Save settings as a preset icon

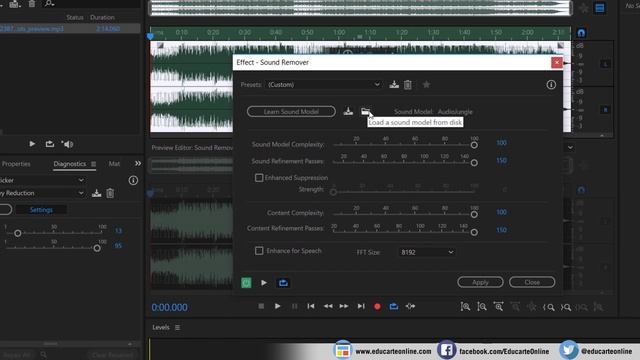coord(394,84)
